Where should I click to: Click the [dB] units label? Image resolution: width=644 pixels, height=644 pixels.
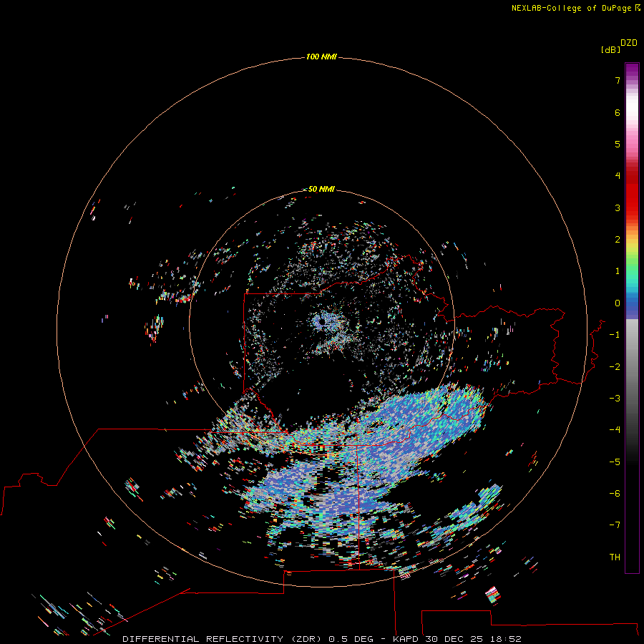pyautogui.click(x=610, y=50)
